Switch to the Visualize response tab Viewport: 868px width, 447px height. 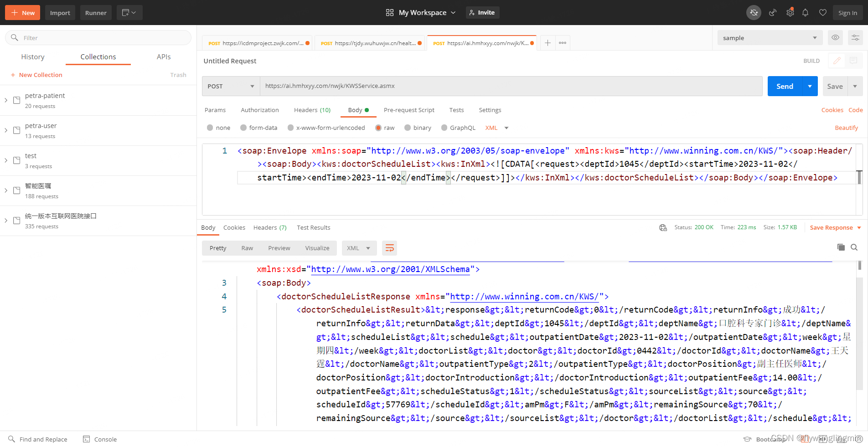(x=317, y=248)
